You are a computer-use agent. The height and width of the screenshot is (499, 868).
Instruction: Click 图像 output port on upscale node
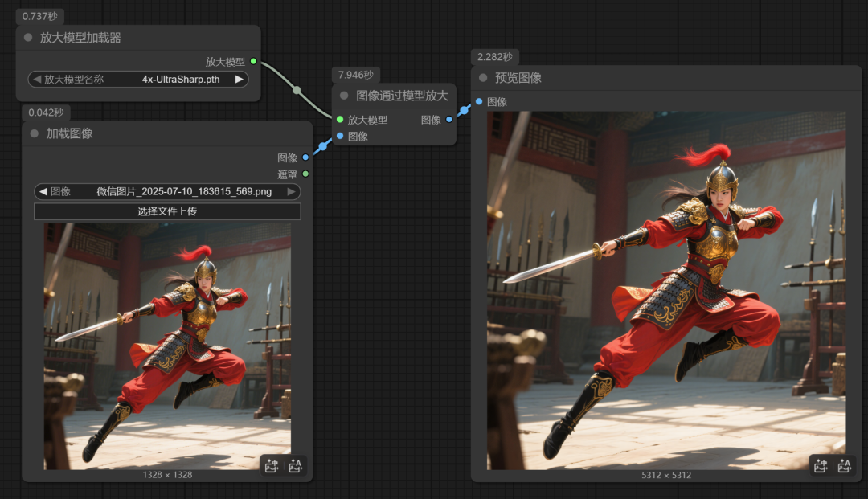pos(449,120)
